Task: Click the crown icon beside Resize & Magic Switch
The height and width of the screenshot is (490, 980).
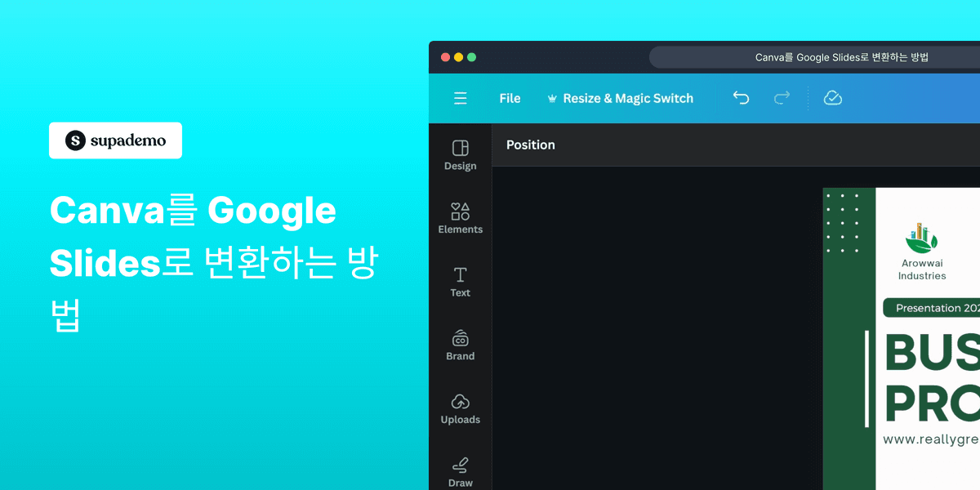Action: pos(552,98)
